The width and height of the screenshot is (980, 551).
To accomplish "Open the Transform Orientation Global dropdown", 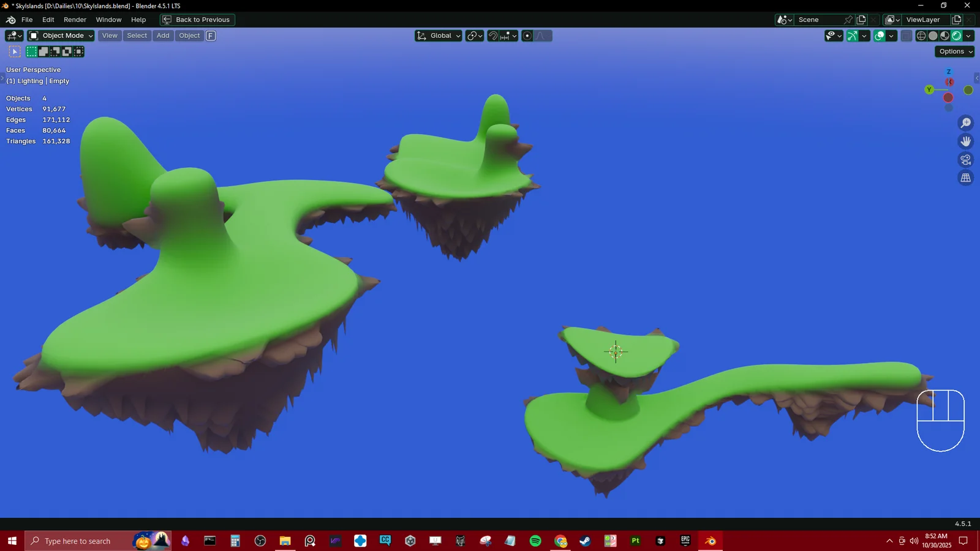I will pos(438,36).
